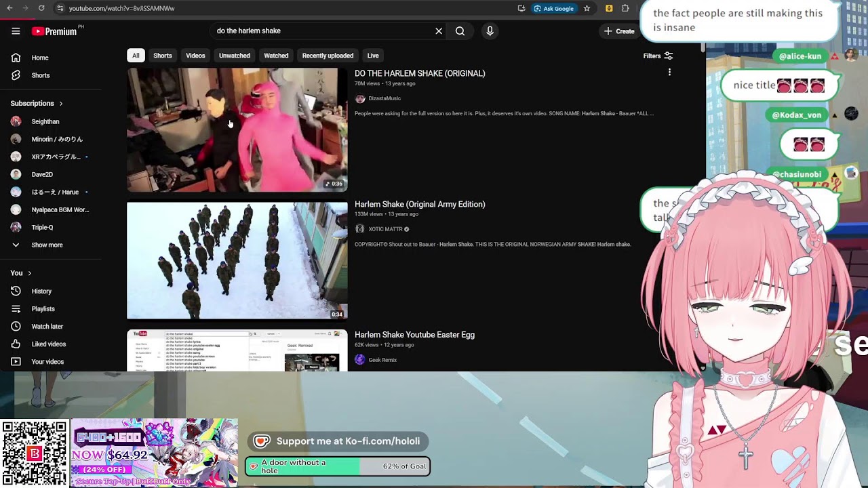Image resolution: width=868 pixels, height=488 pixels.
Task: Click the magnifier search button
Action: (x=460, y=31)
